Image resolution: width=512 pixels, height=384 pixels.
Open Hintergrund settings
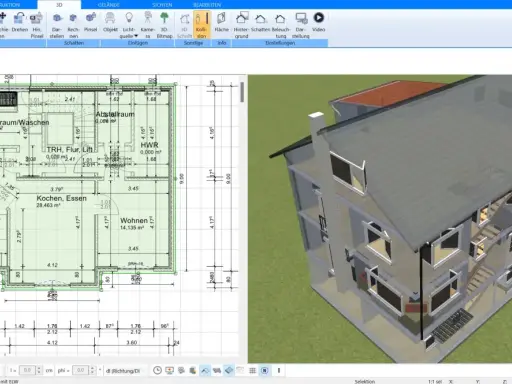pos(241,25)
